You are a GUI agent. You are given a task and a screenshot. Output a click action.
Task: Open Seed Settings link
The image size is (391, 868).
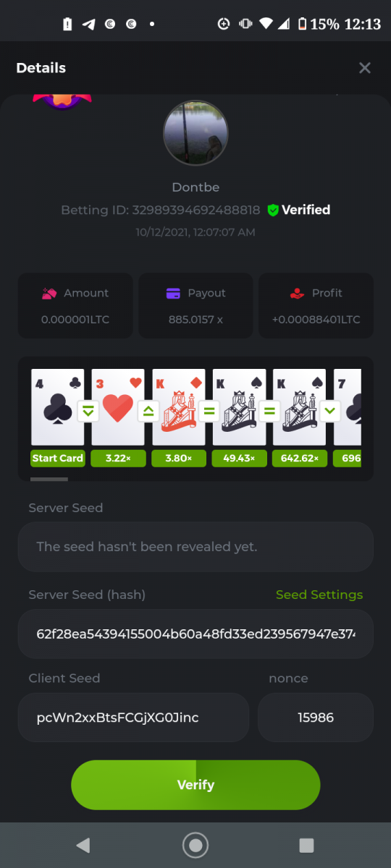pyautogui.click(x=319, y=595)
